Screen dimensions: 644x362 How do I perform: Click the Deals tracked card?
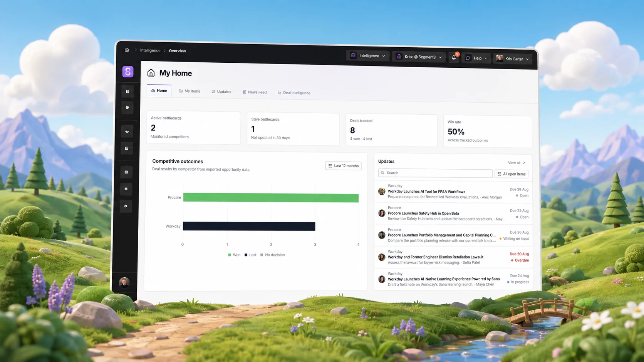click(x=391, y=130)
